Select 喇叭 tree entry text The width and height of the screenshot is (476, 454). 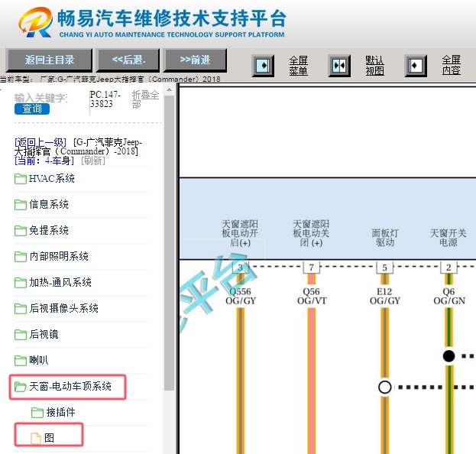(x=39, y=361)
